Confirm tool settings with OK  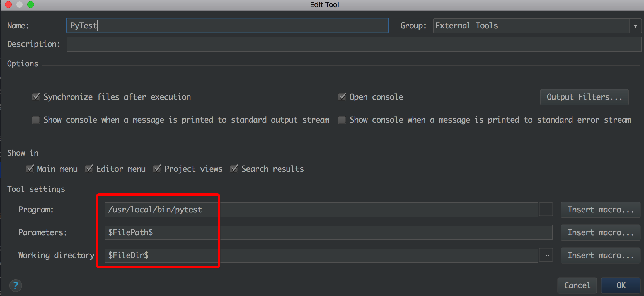point(621,285)
